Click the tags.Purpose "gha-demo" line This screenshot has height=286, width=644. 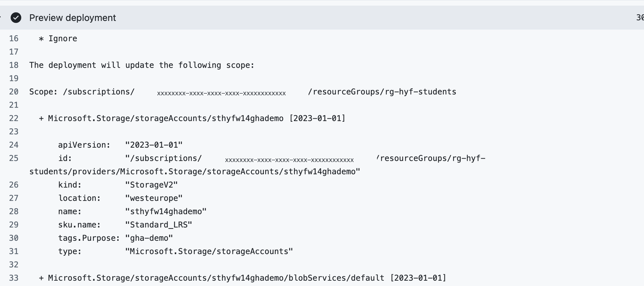(115, 238)
